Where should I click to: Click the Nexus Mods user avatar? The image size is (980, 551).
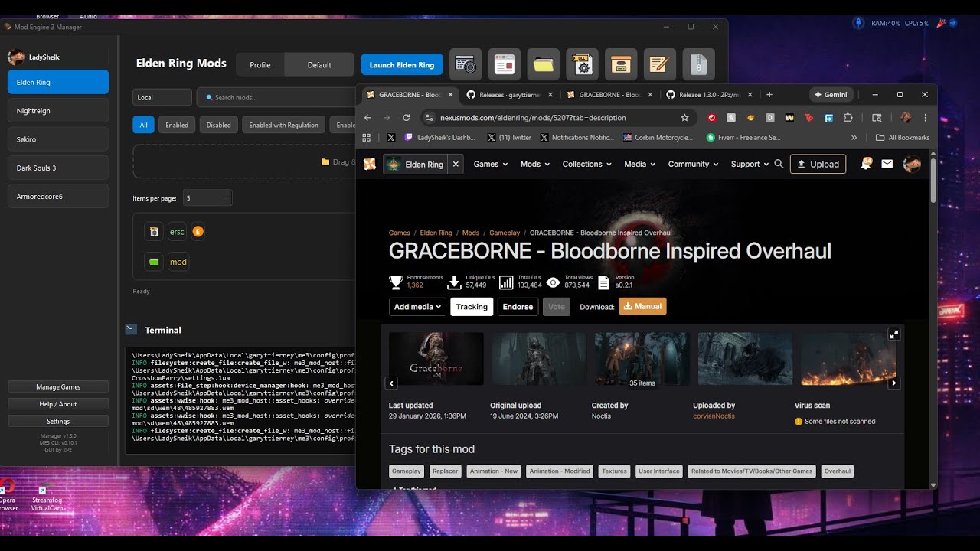coord(912,164)
